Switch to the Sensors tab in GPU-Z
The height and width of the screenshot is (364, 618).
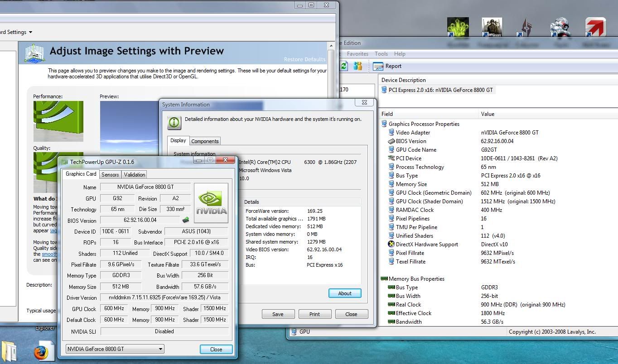[110, 175]
